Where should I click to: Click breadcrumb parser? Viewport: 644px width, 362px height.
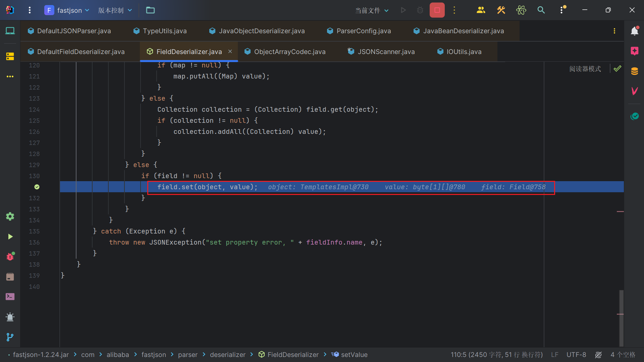click(188, 355)
